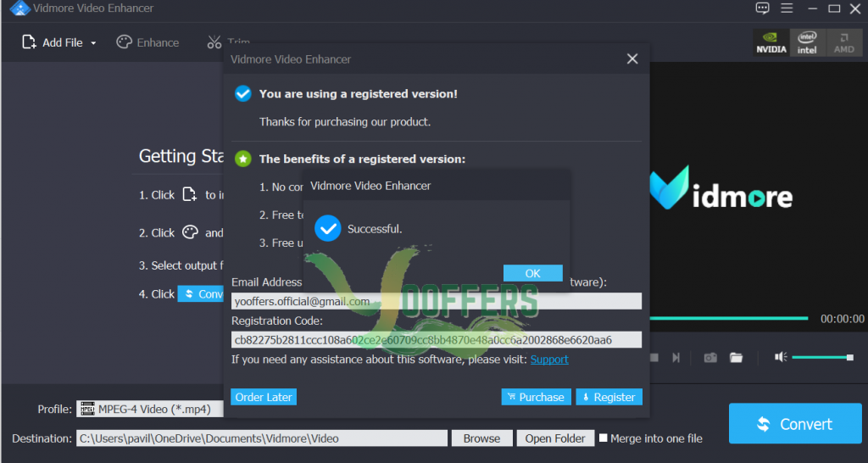Click the Browse button

[x=481, y=438]
